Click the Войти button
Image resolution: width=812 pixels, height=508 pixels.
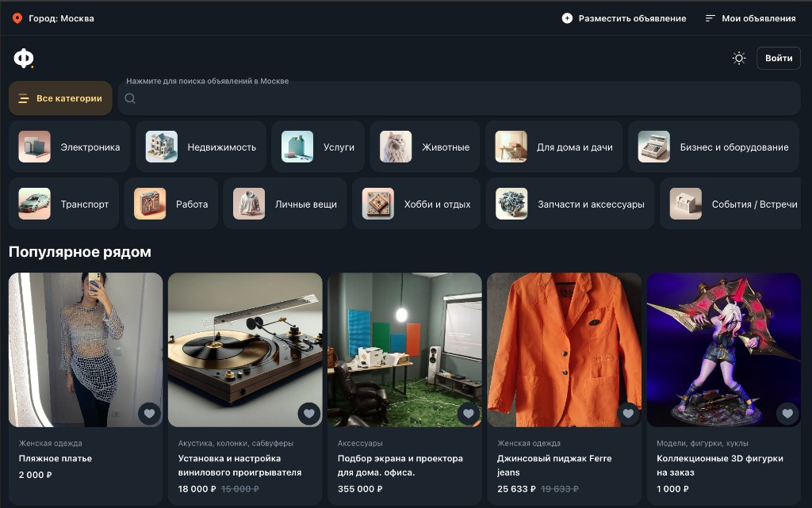(x=779, y=58)
